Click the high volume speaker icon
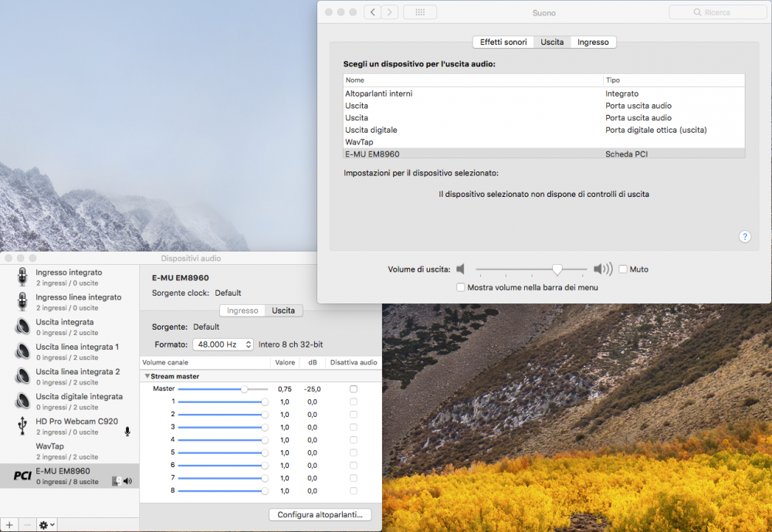 (x=603, y=269)
